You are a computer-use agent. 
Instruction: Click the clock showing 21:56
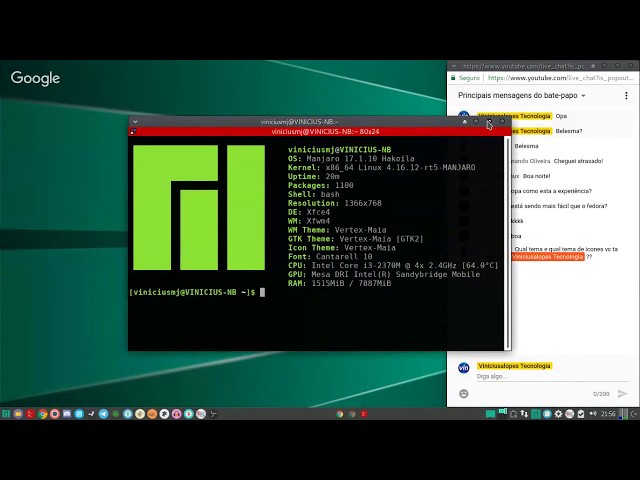[x=608, y=414]
